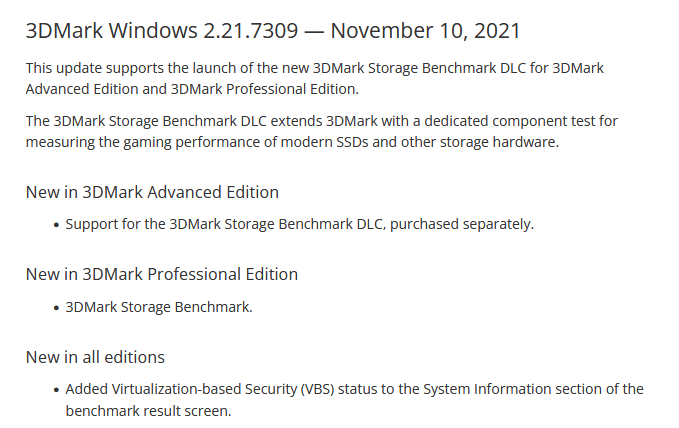Click the 'purchased separately' text
Image resolution: width=679 pixels, height=428 pixels.
point(461,224)
